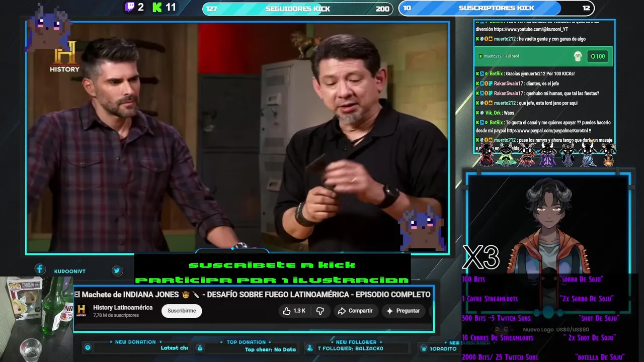Click the 'Top cheer: No Data' widget text
The width and height of the screenshot is (644, 362).
(270, 349)
